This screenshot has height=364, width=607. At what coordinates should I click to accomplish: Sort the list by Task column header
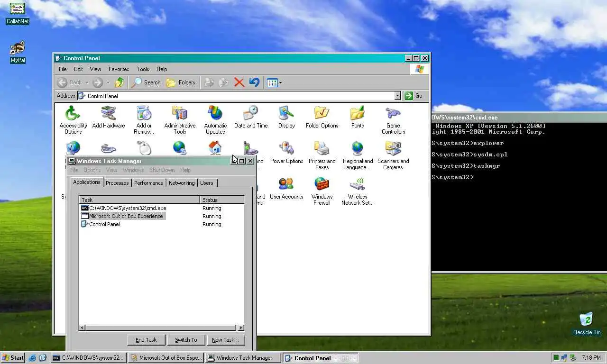[x=139, y=200]
